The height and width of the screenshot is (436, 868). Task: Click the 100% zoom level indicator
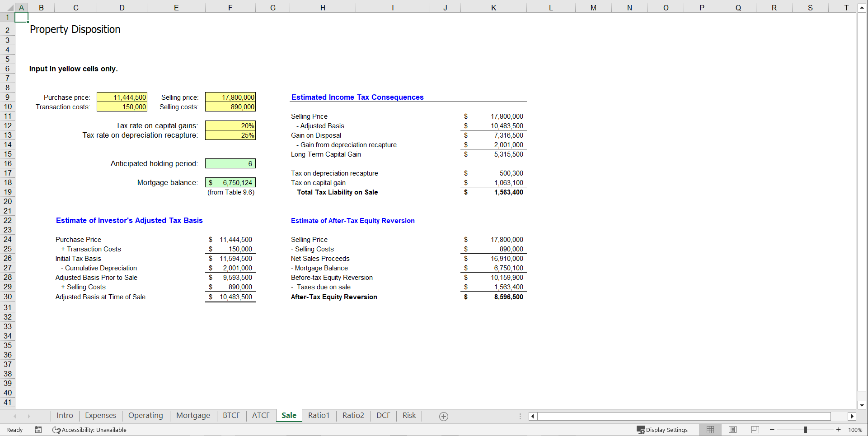855,429
